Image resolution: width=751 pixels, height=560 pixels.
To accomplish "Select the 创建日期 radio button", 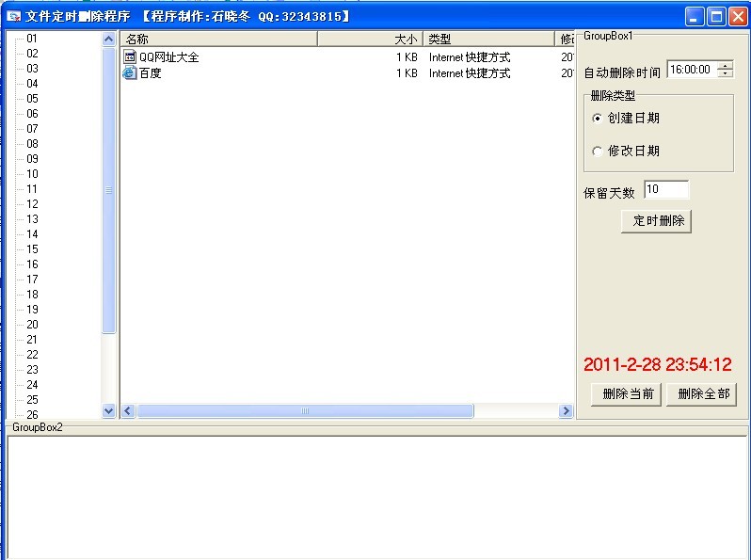I will tap(597, 119).
